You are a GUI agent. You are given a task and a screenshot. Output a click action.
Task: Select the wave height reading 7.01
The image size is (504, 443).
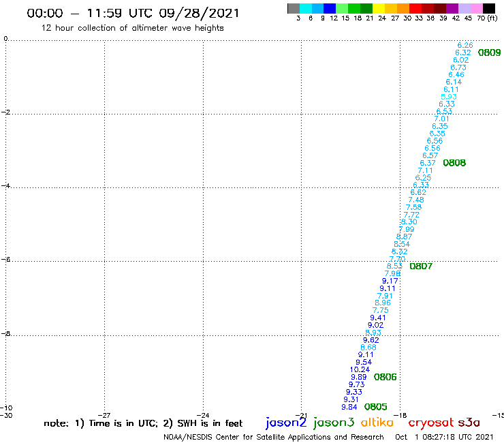(441, 119)
